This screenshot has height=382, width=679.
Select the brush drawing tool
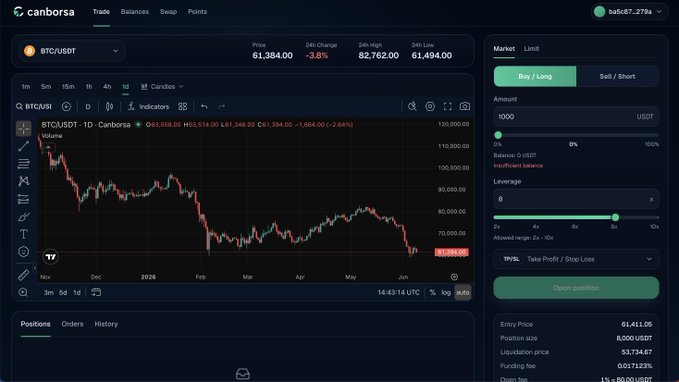pyautogui.click(x=23, y=217)
